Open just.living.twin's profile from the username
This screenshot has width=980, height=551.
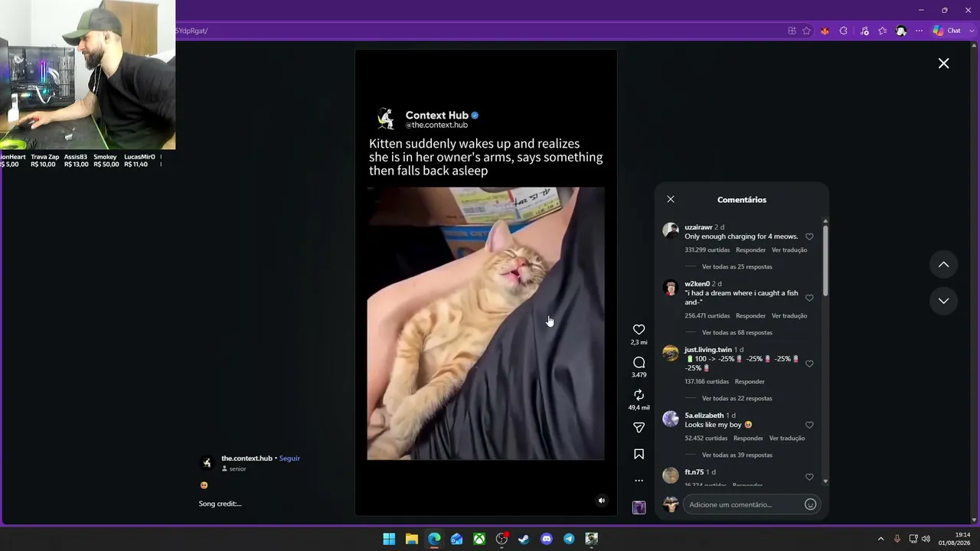coord(708,350)
